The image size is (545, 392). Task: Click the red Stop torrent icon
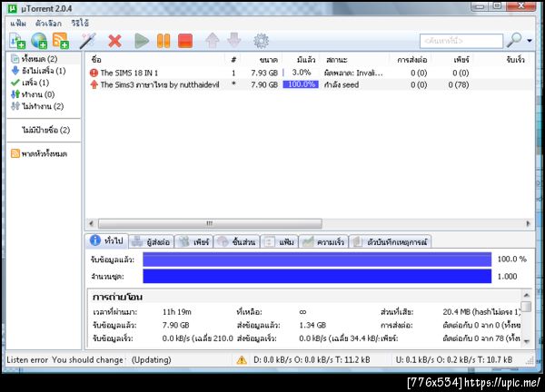tap(185, 41)
